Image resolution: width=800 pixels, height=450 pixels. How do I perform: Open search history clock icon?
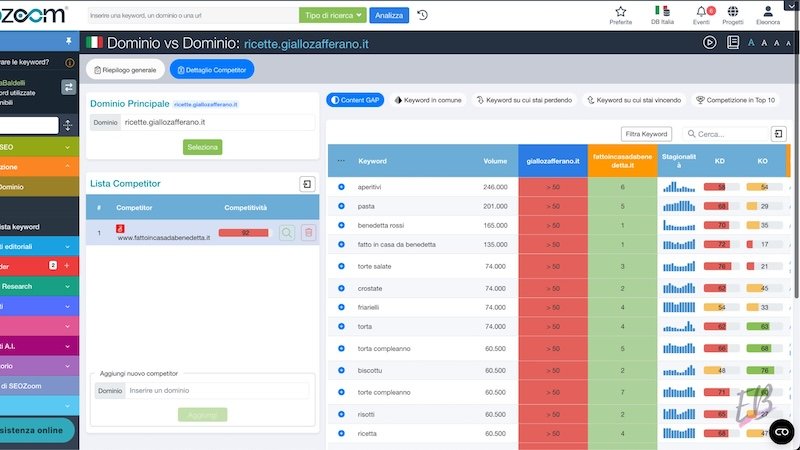point(422,15)
